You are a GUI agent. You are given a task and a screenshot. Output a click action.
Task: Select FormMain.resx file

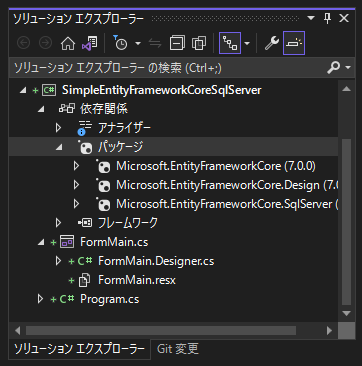[x=137, y=280]
